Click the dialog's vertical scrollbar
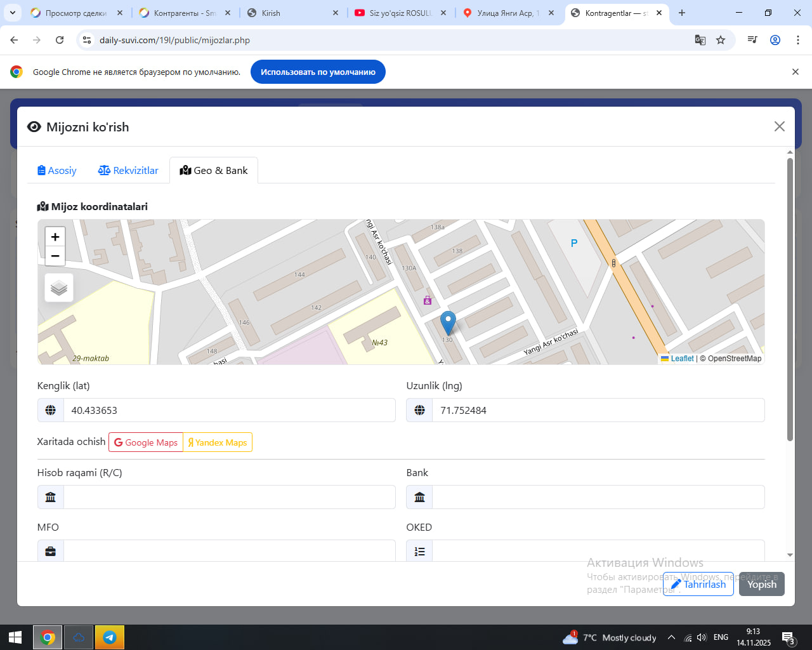Screen dimensions: 812x650 point(790,298)
